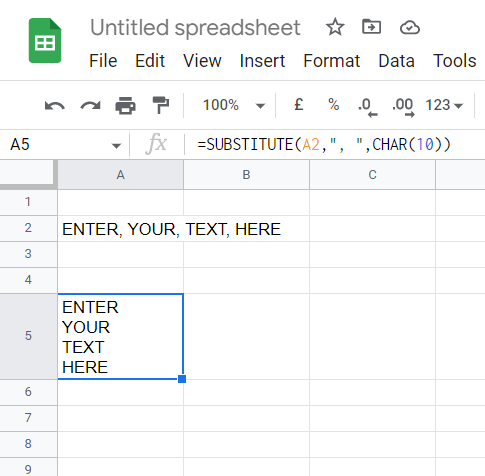Select column A header
The image size is (485, 476).
click(121, 175)
